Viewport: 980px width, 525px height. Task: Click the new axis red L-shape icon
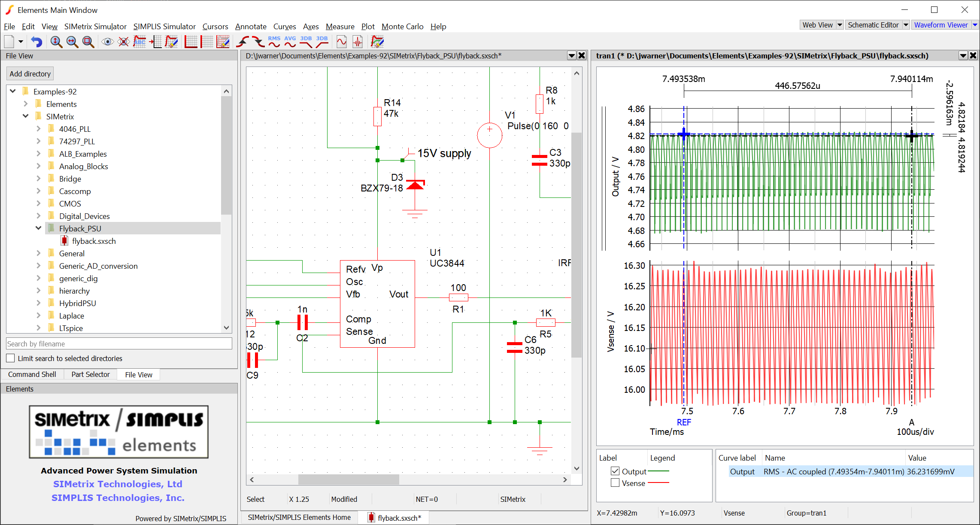[x=191, y=42]
